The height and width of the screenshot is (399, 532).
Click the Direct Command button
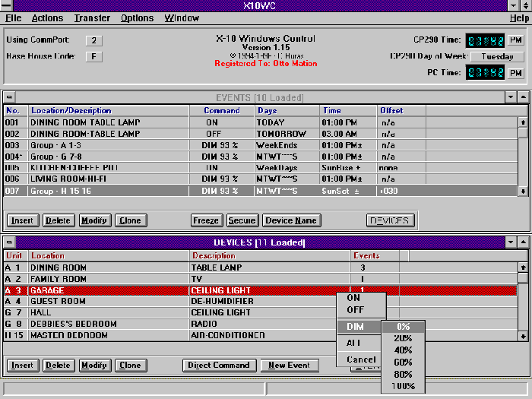219,366
